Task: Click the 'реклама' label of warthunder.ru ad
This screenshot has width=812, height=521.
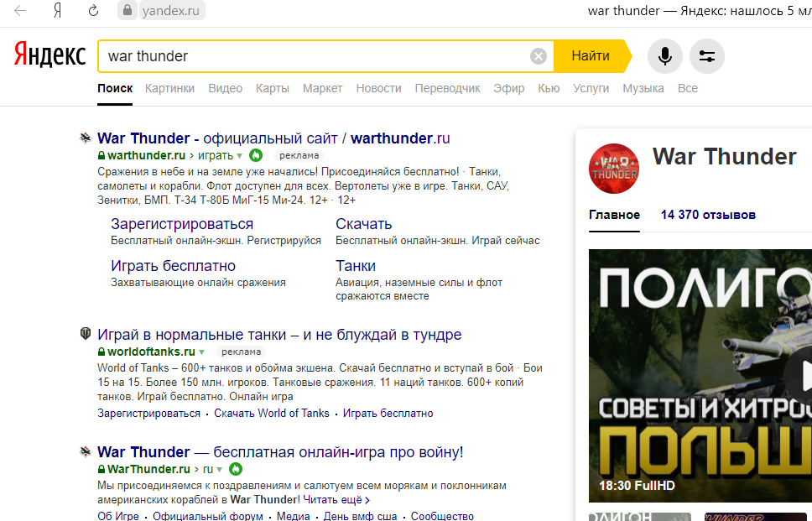Action: click(x=299, y=155)
